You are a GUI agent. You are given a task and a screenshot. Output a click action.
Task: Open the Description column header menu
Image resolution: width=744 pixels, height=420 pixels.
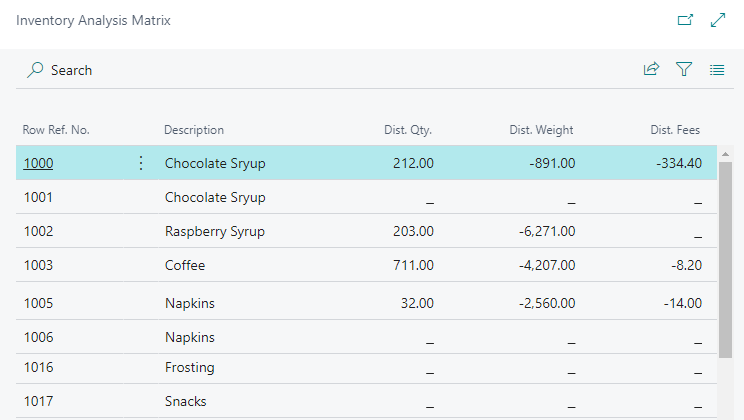click(x=194, y=130)
